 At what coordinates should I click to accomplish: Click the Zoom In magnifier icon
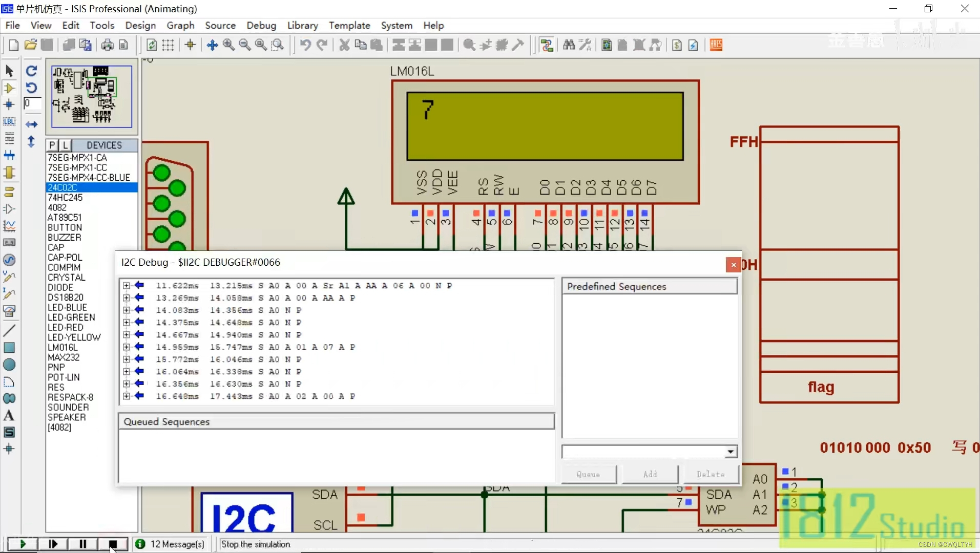tap(229, 45)
